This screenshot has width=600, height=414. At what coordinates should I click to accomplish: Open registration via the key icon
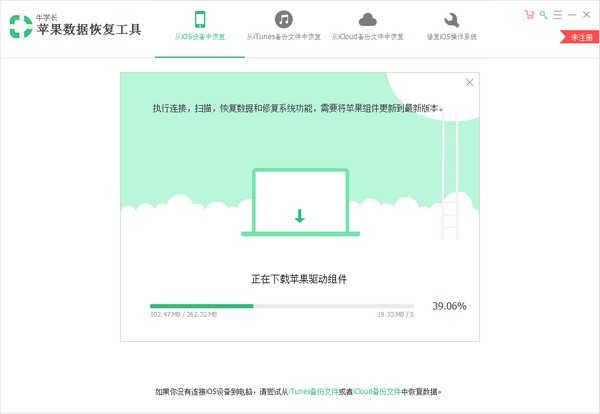point(543,15)
